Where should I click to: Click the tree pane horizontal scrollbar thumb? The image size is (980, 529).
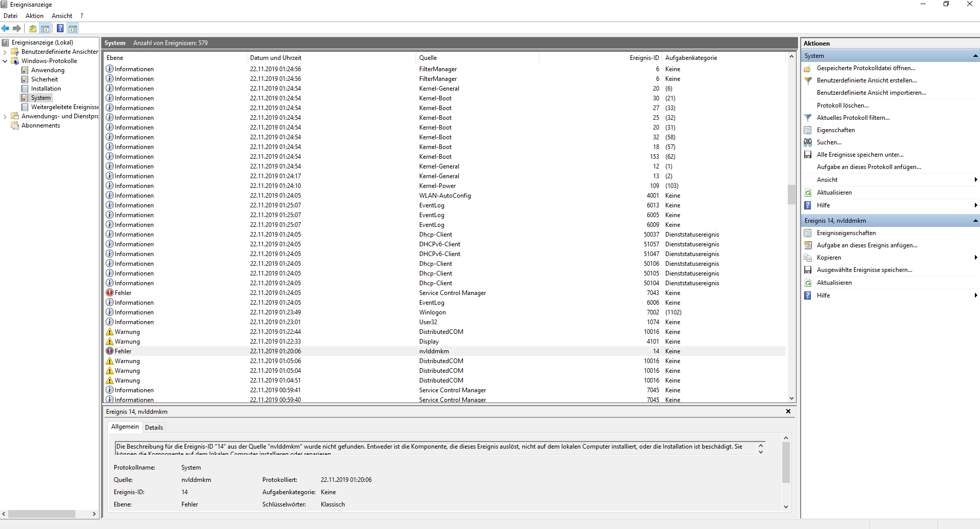pyautogui.click(x=42, y=514)
